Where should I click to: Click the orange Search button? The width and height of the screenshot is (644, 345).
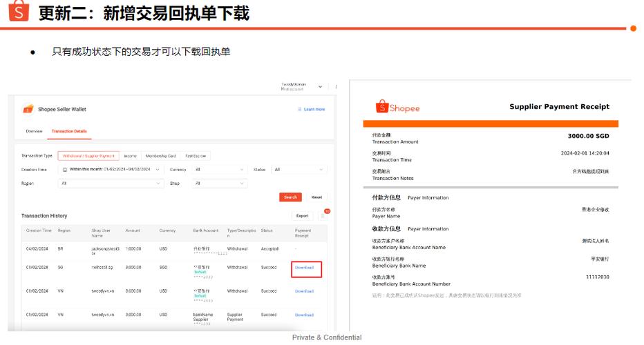coord(290,197)
